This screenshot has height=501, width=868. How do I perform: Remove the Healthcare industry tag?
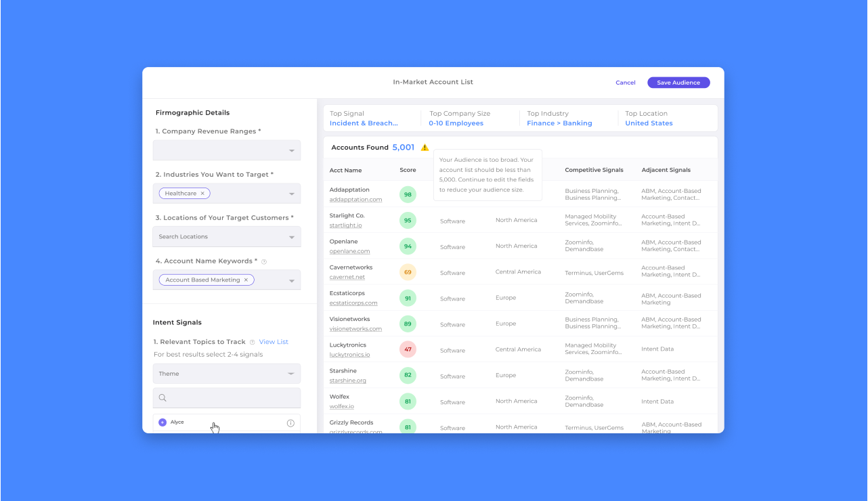click(x=202, y=194)
